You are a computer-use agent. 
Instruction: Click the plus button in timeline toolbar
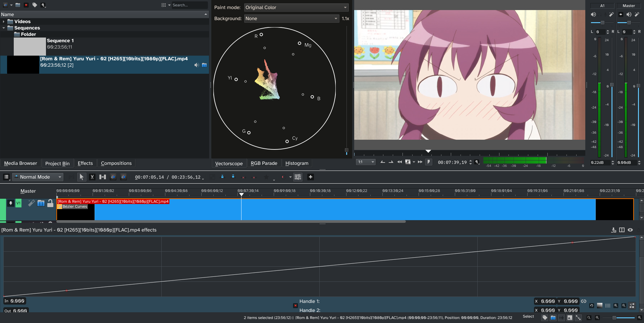tap(310, 177)
